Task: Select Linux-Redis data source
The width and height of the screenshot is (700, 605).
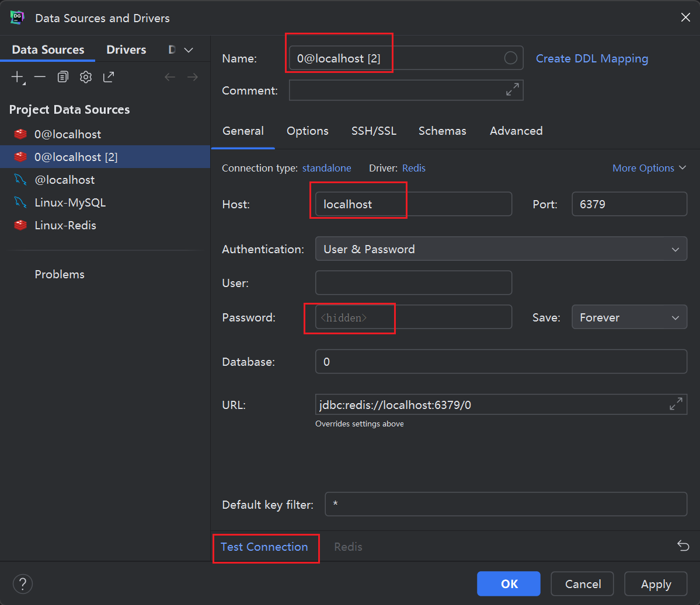Action: [105, 225]
